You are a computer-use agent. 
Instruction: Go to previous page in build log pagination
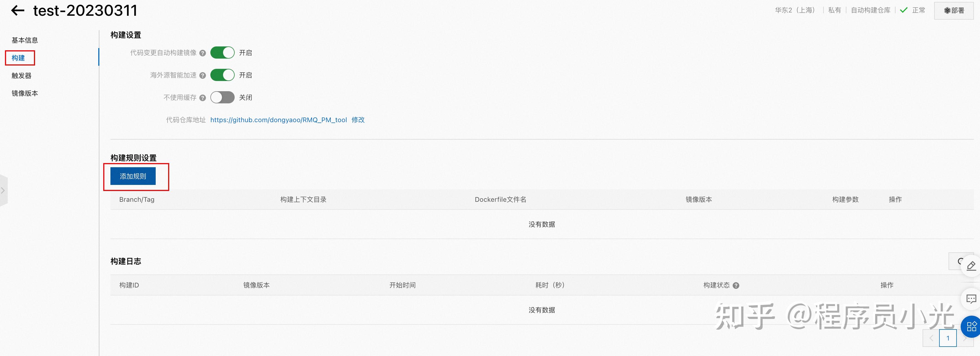pos(931,338)
